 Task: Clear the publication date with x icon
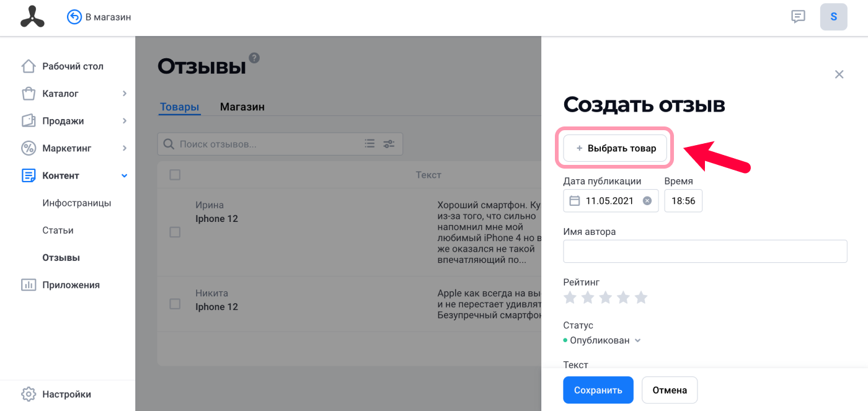(x=647, y=201)
